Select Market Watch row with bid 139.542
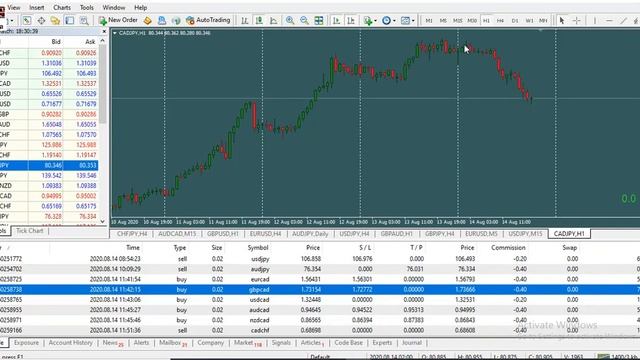The width and height of the screenshot is (640, 360). coord(49,176)
